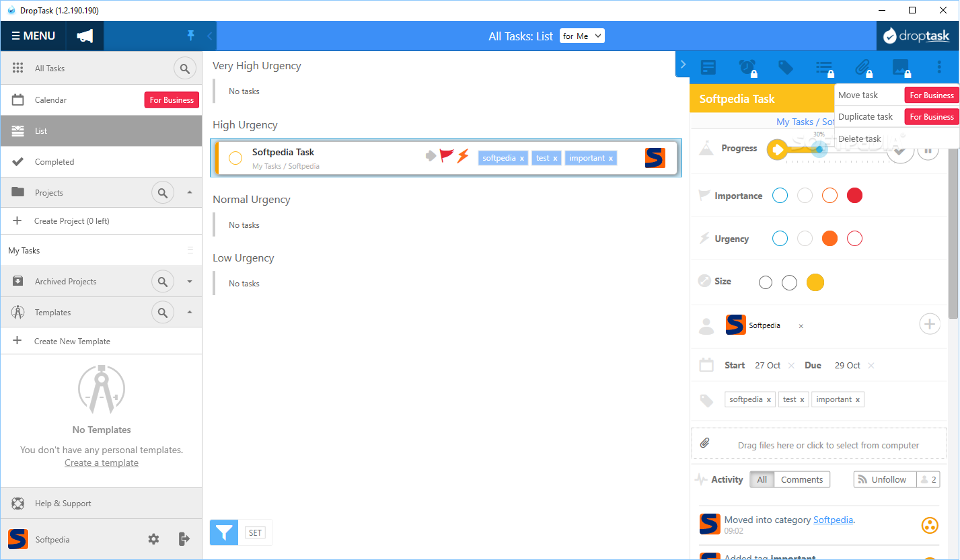This screenshot has height=560, width=960.
Task: Switch Activity to Comments tab
Action: (x=802, y=480)
